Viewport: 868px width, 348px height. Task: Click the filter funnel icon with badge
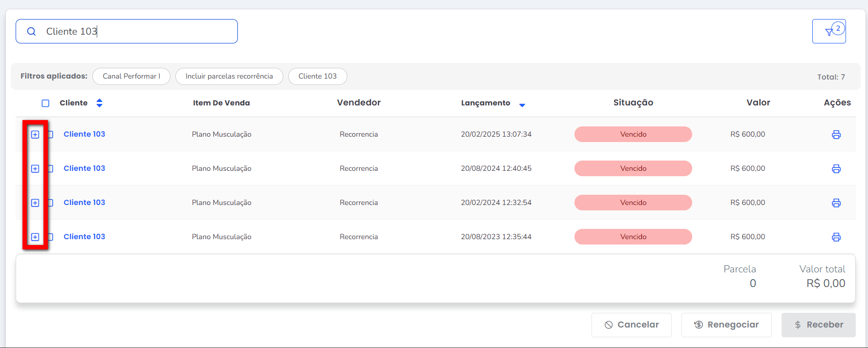(829, 32)
